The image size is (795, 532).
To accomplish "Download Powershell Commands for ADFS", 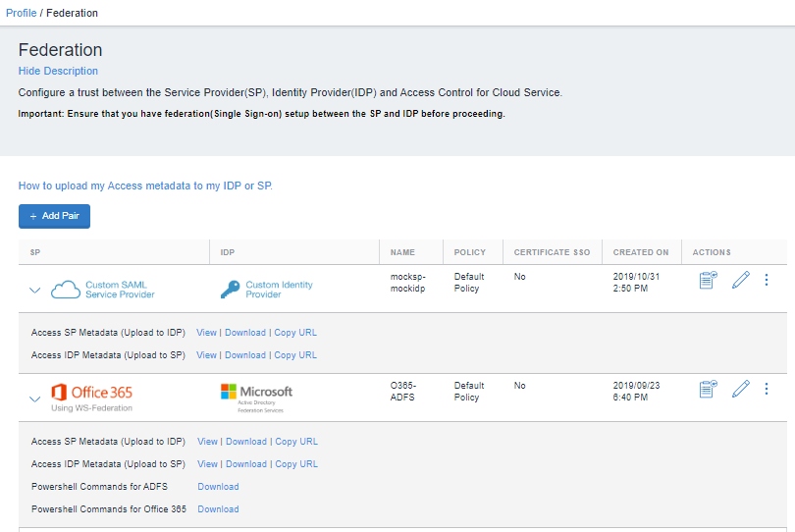I will coord(218,487).
